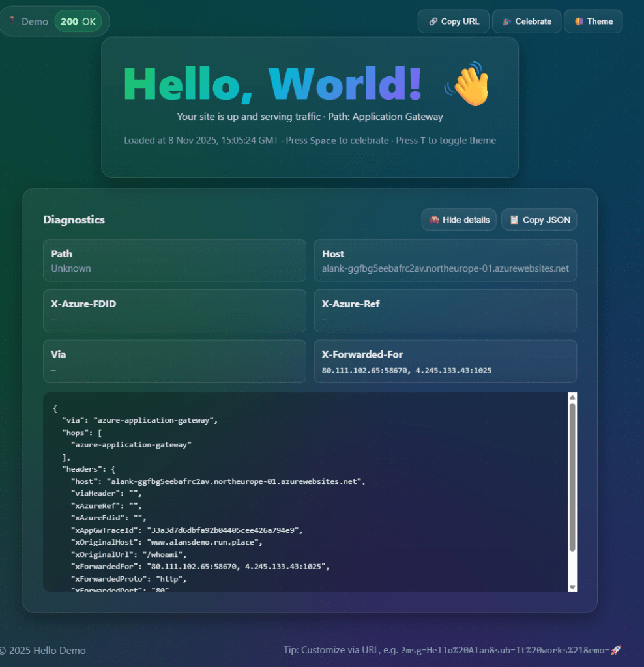Copy the diagnostics JSON
This screenshot has width=644, height=667.
tap(539, 220)
